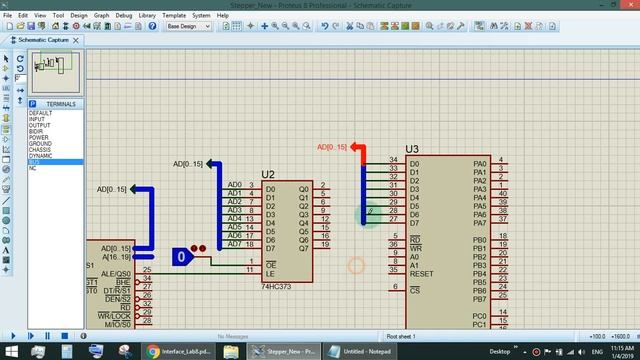The image size is (640, 360).
Task: Click the Undo arrow icon
Action: [324, 26]
